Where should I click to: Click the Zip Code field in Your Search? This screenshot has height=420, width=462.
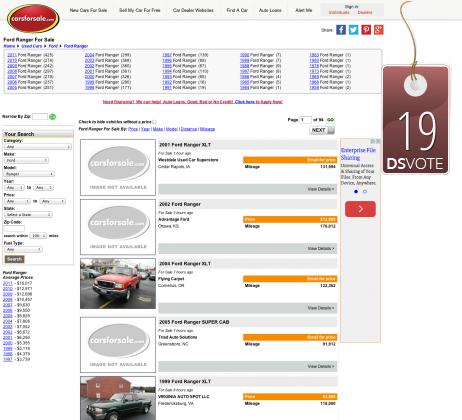point(14,228)
